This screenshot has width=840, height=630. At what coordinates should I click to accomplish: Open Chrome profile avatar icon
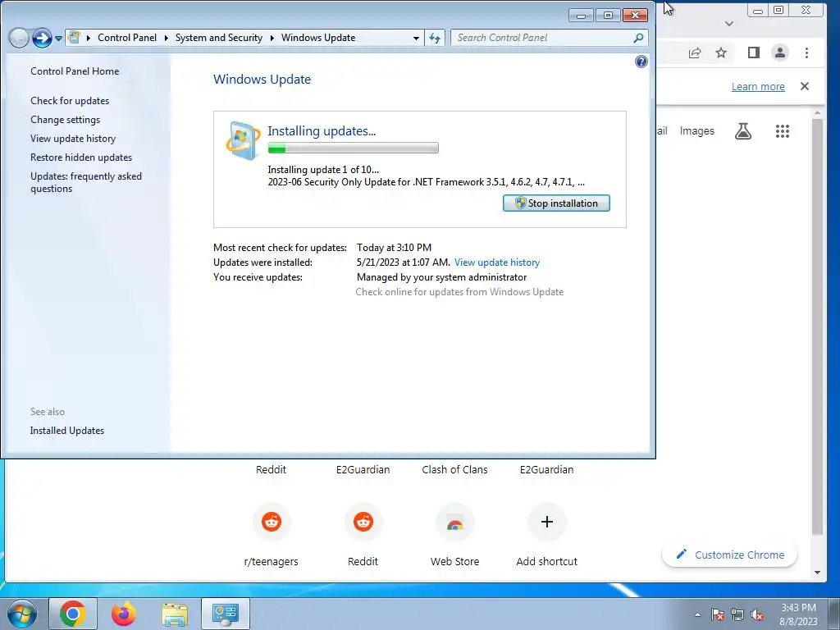(x=780, y=52)
